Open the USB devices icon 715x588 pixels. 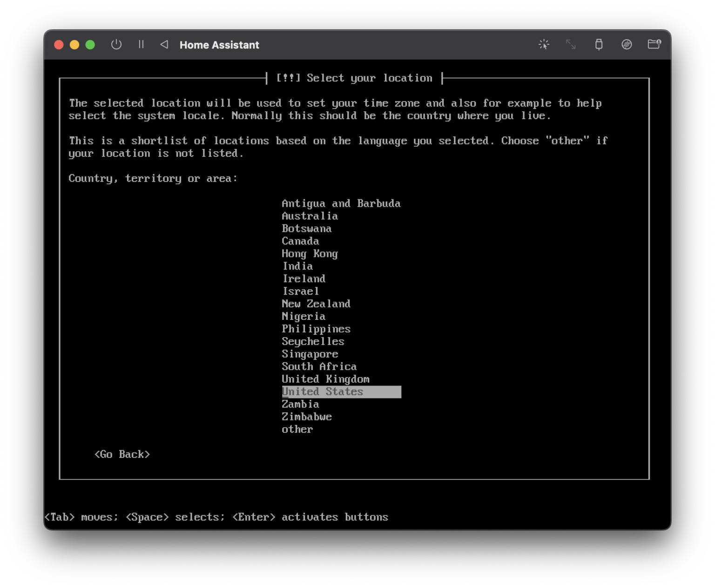[599, 45]
